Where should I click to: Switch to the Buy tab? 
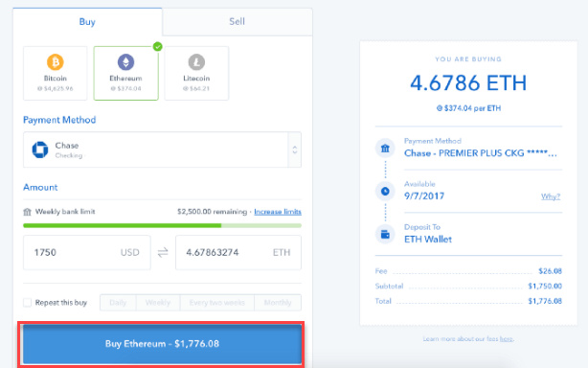[x=87, y=22]
